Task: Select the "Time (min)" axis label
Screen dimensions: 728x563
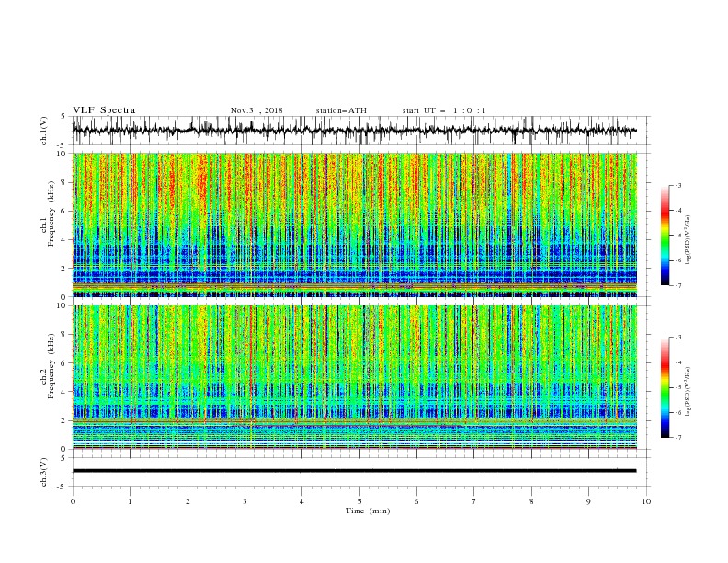Action: [368, 511]
